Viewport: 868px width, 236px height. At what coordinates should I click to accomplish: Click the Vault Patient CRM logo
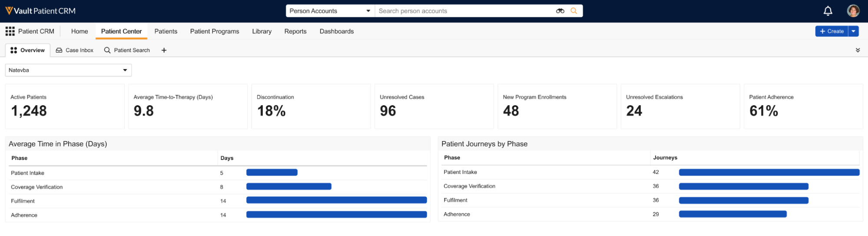pos(40,11)
